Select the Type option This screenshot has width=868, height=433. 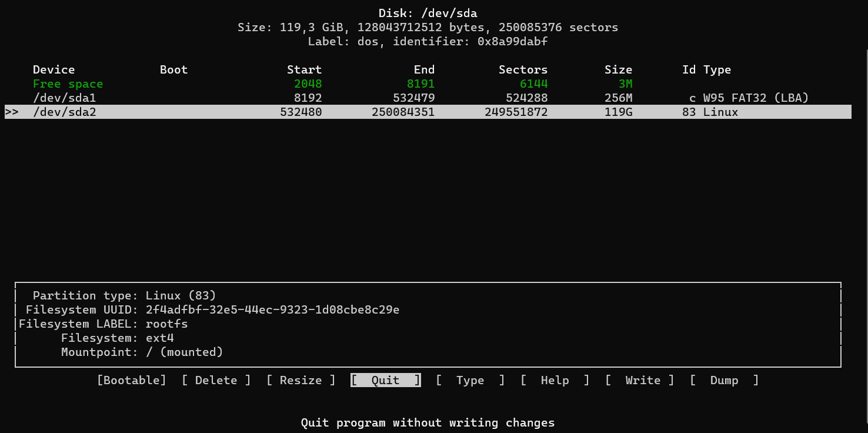pos(470,380)
